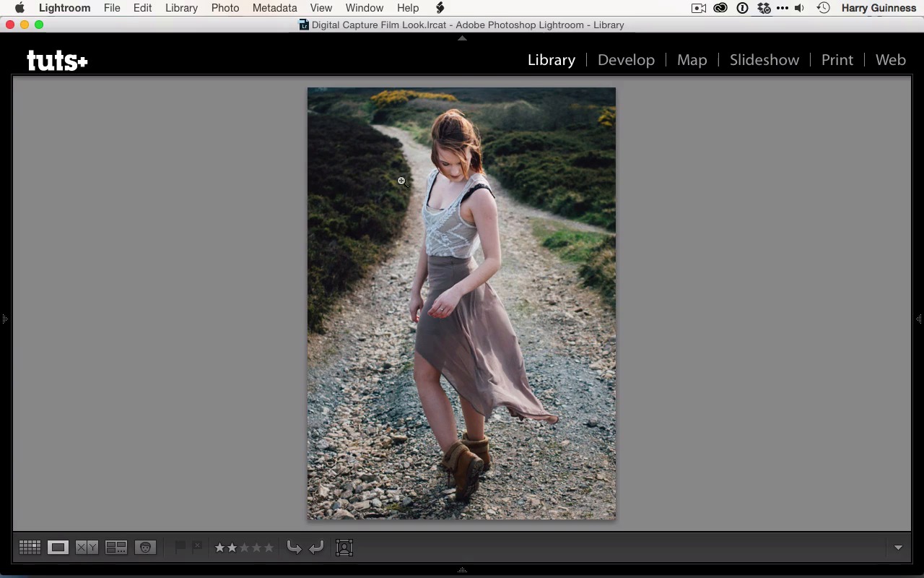Click the scripts menu bar icon
Screen dimensions: 924x578
point(440,8)
